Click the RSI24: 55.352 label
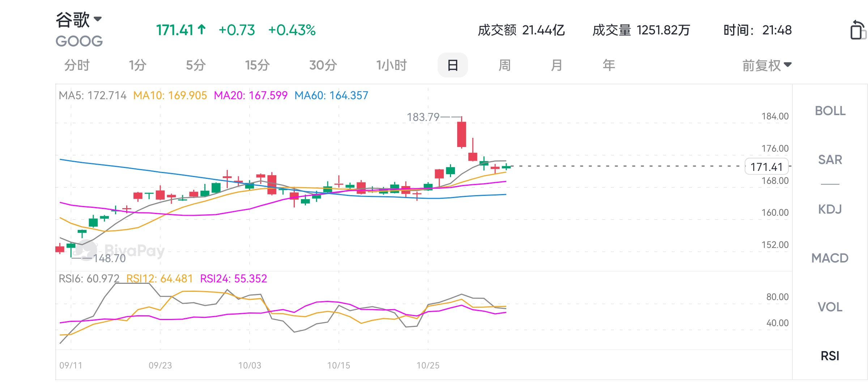The width and height of the screenshot is (868, 391). 234,279
